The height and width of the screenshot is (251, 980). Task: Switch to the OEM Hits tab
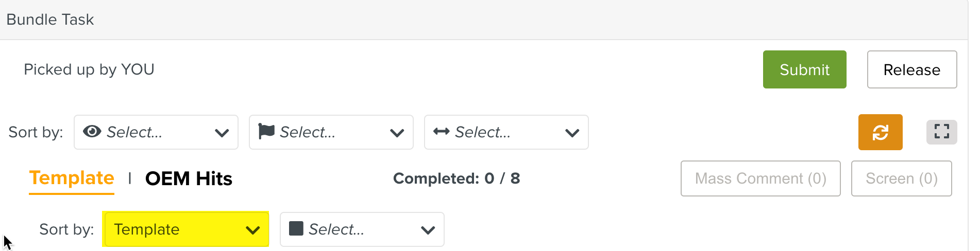[x=189, y=178]
